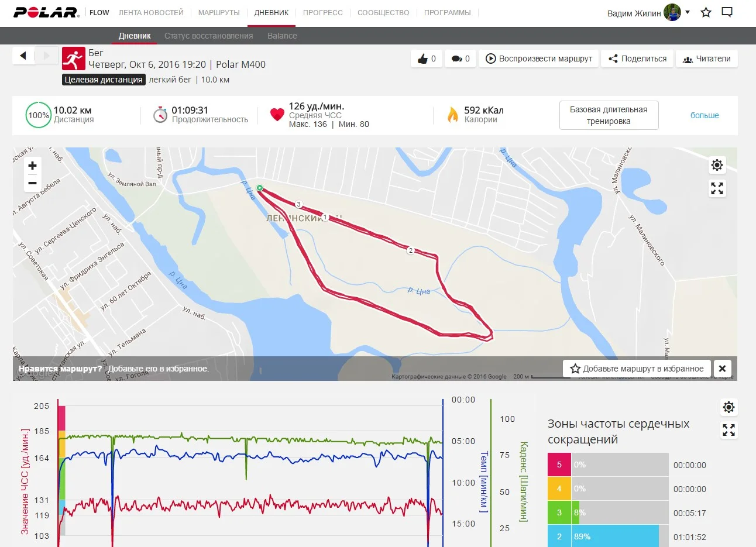The image size is (756, 547).
Task: Click the Целевая дистанция label
Action: (x=104, y=80)
